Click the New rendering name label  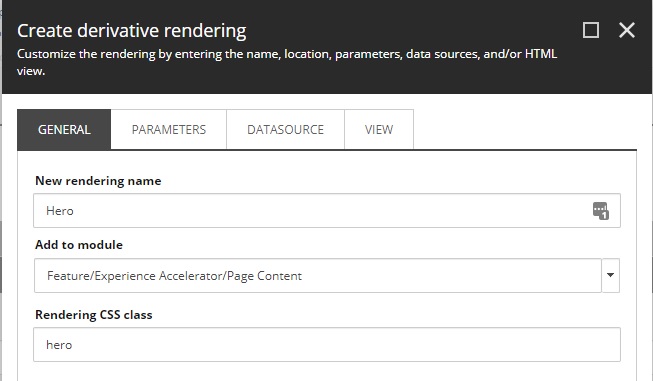[x=98, y=181]
